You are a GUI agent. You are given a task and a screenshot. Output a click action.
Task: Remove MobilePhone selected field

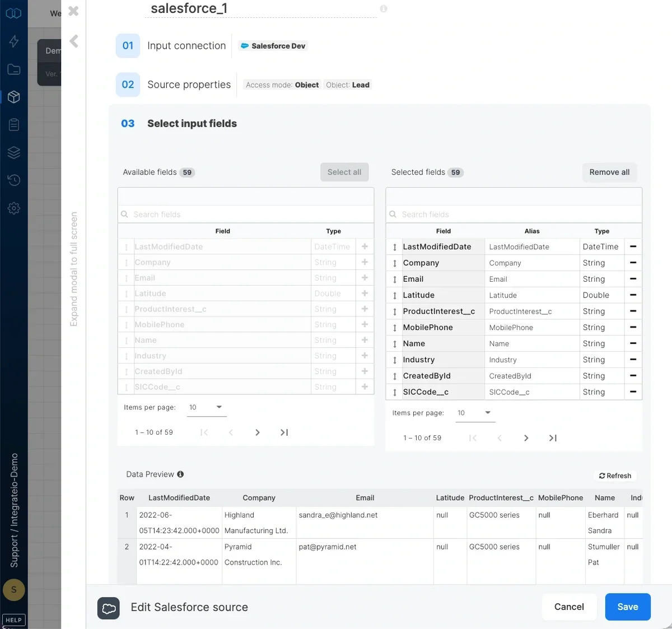pyautogui.click(x=633, y=327)
